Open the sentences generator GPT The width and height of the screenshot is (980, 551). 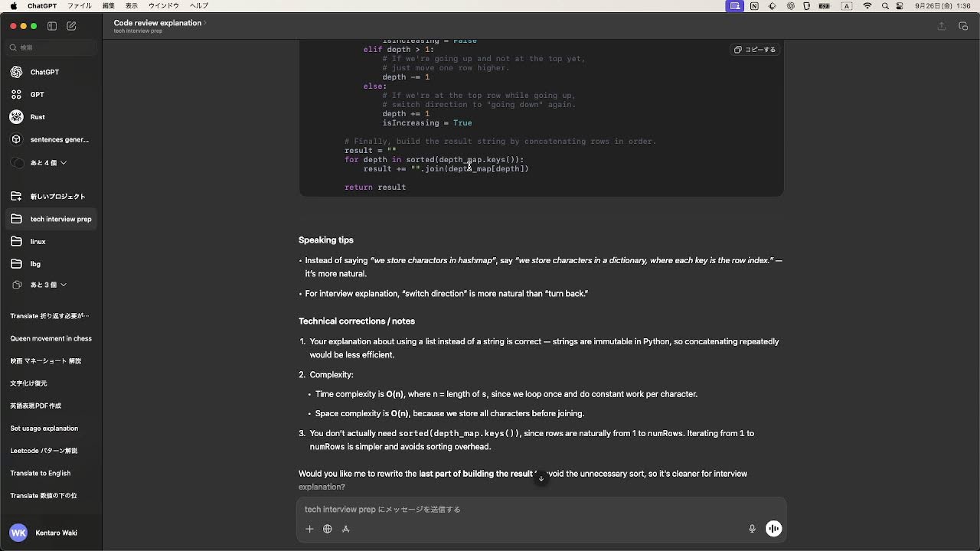pyautogui.click(x=51, y=140)
